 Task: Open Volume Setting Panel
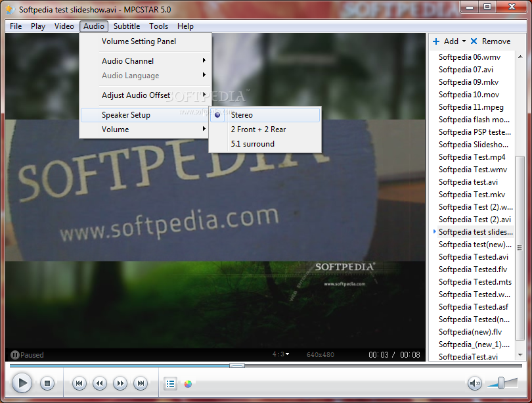coord(145,41)
